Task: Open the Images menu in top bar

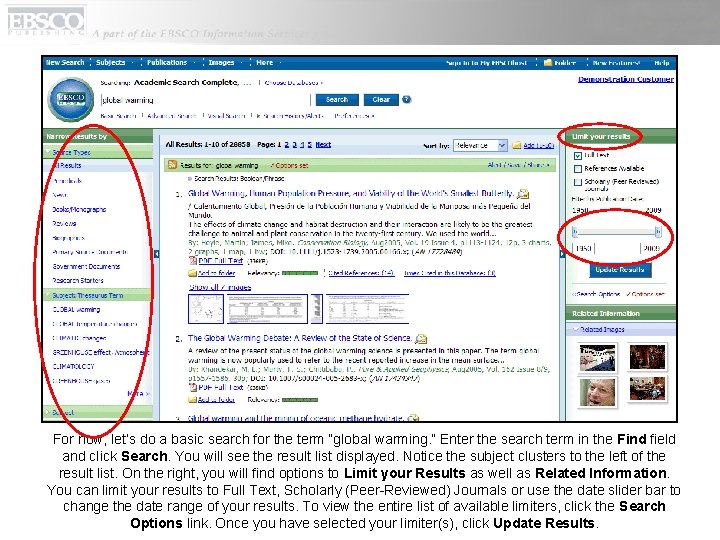Action: (x=221, y=62)
